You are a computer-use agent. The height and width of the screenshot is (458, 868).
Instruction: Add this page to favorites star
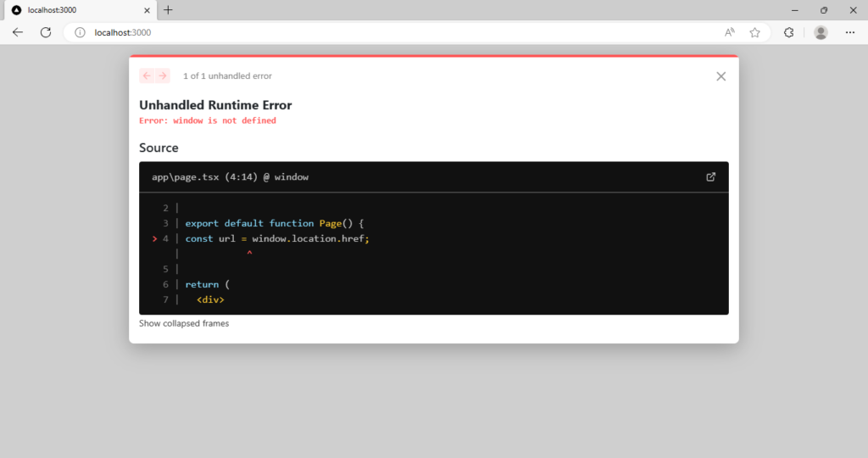[x=754, y=33]
